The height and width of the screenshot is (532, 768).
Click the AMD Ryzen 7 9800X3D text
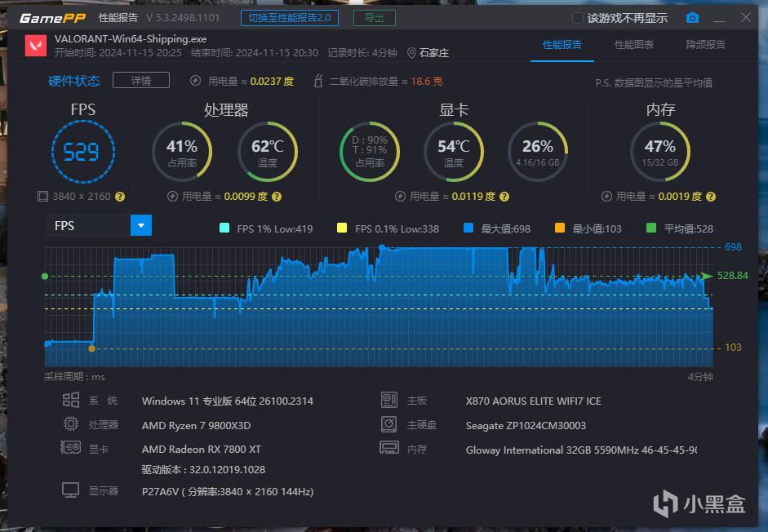(x=197, y=425)
